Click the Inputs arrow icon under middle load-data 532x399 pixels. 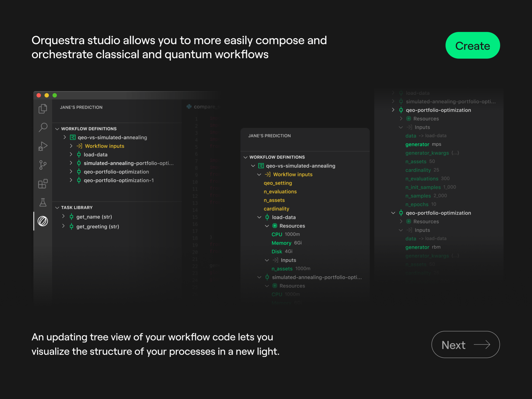pos(275,260)
